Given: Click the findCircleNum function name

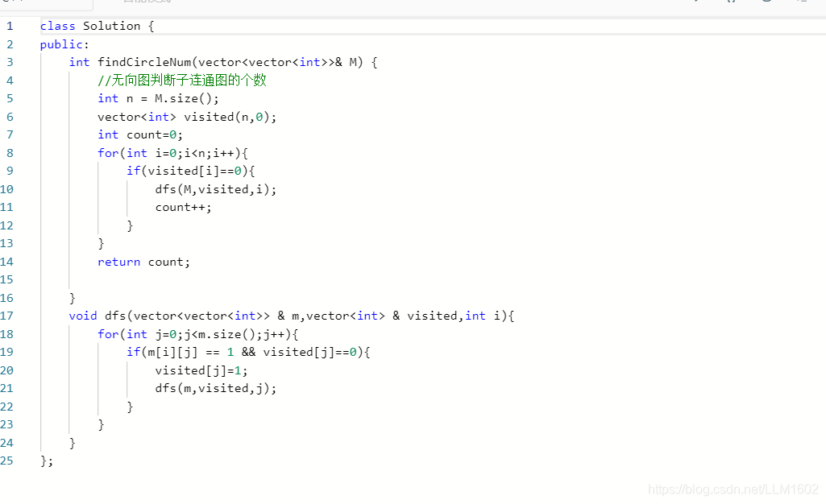Looking at the screenshot, I should tap(144, 62).
